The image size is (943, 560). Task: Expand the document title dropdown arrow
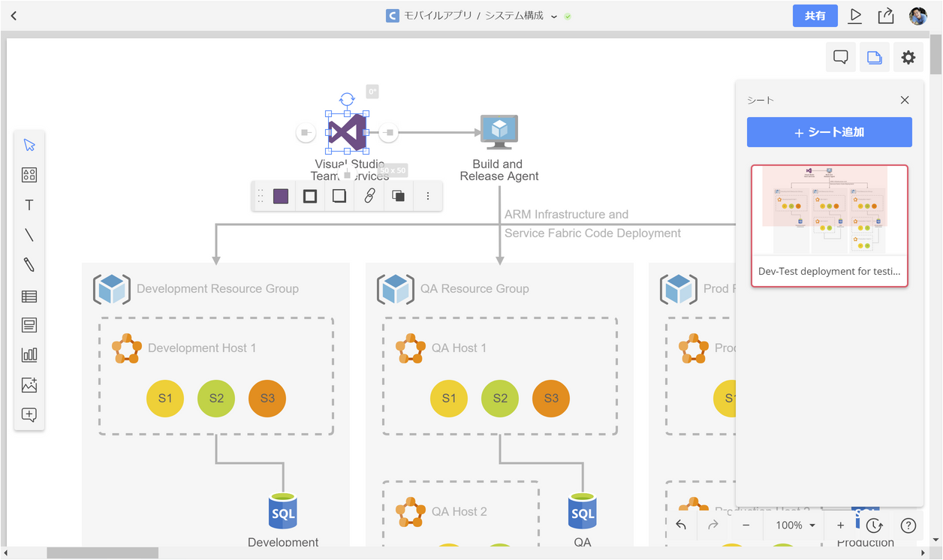554,16
